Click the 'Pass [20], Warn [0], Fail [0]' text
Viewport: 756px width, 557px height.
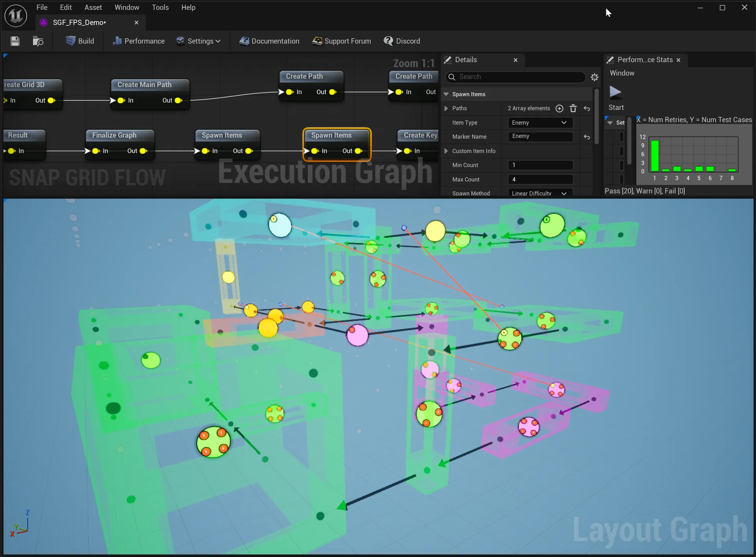point(645,191)
